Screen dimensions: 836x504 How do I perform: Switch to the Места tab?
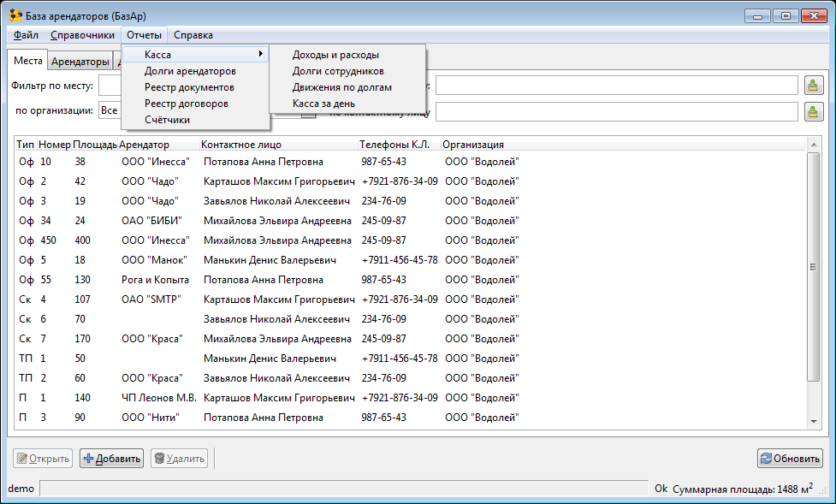[27, 61]
